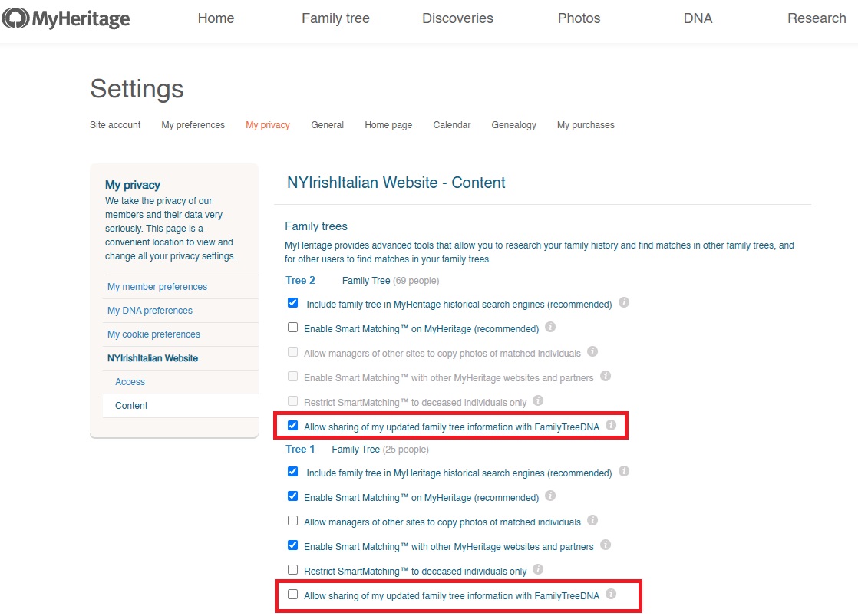
Task: Open the Tree 2 link
Action: [x=300, y=280]
